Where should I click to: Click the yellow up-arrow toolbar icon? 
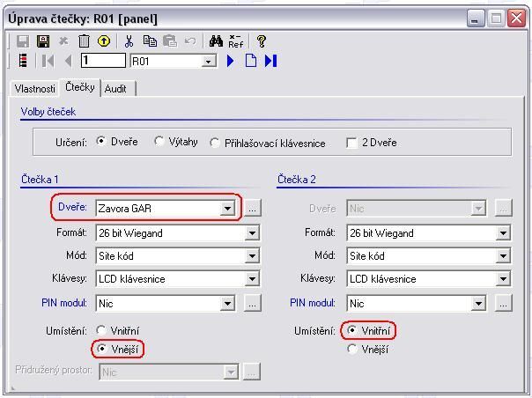103,41
